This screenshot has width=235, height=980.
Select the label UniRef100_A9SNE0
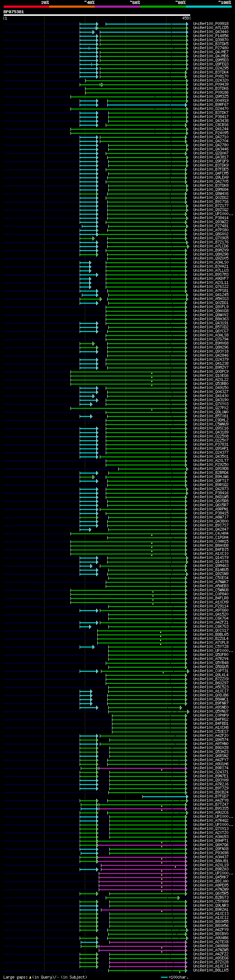click(211, 708)
